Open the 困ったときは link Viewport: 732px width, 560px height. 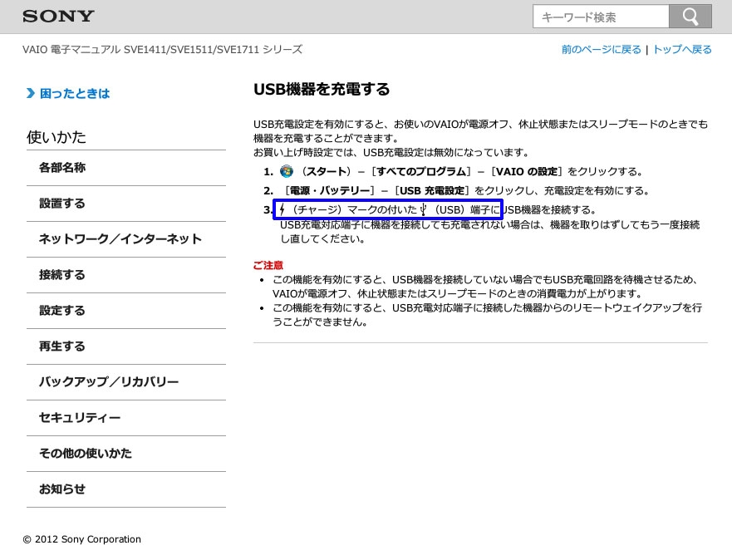75,93
